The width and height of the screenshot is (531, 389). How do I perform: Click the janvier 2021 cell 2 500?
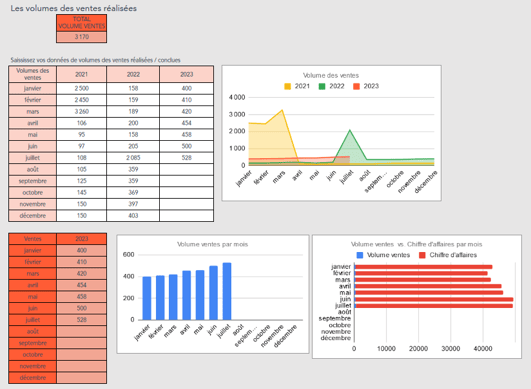tap(82, 88)
